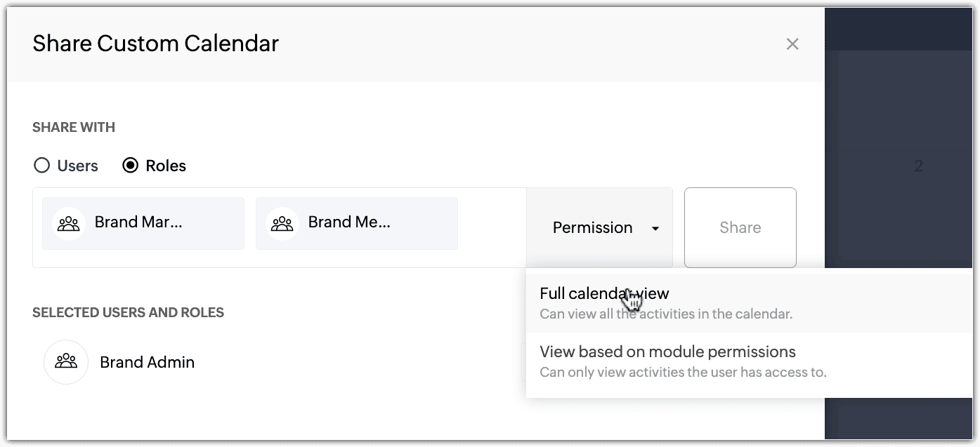Screen dimensions: 980x447
Task: Click the Permission dropdown caret arrow
Action: tap(655, 229)
